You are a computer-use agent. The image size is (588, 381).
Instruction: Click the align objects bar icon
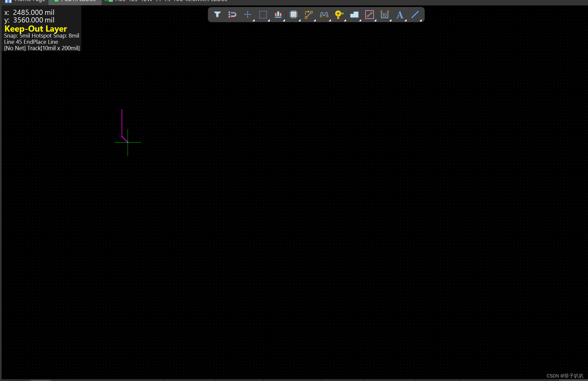click(278, 14)
